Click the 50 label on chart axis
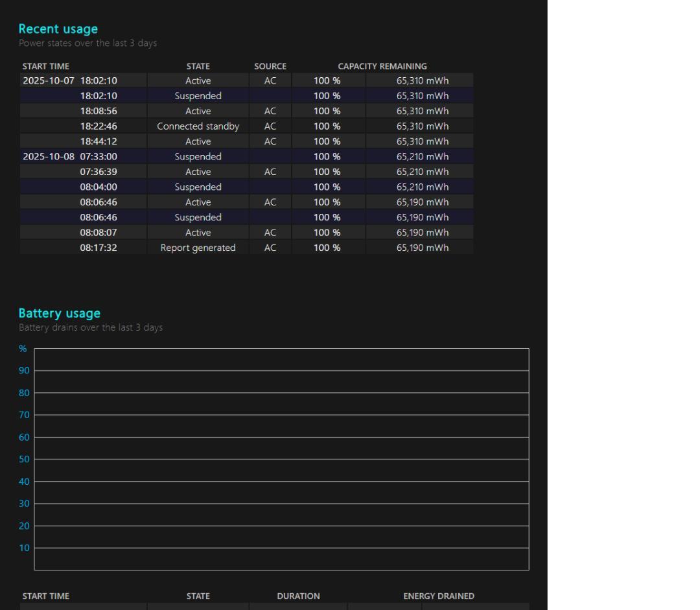The width and height of the screenshot is (700, 610). [25, 460]
